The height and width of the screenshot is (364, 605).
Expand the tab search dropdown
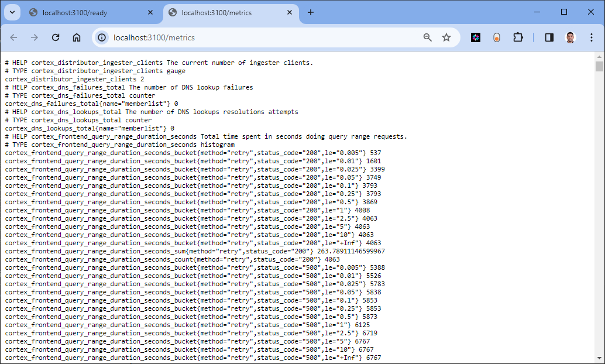12,12
